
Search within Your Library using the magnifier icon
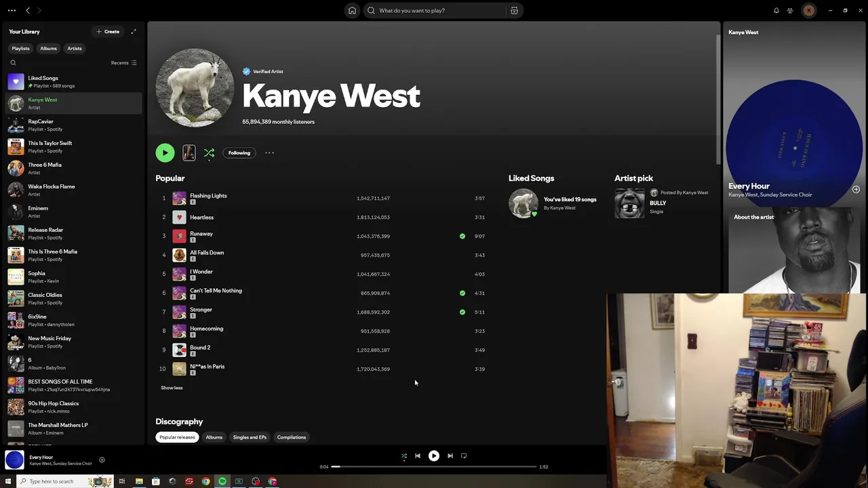(13, 62)
